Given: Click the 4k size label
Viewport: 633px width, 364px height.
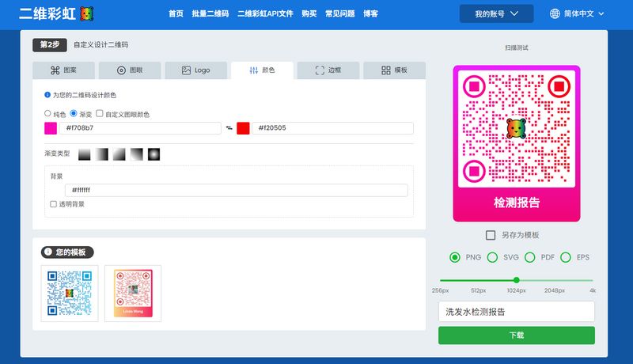Looking at the screenshot, I should coord(592,290).
